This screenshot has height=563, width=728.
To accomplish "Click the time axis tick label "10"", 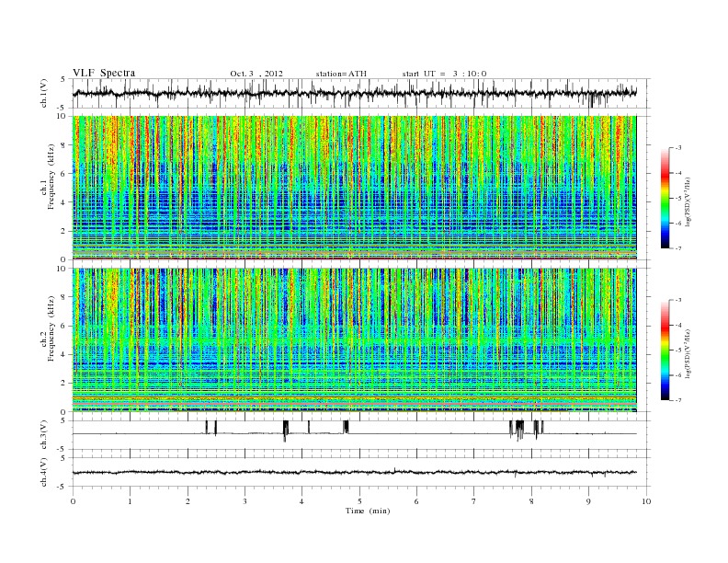I will tap(646, 501).
